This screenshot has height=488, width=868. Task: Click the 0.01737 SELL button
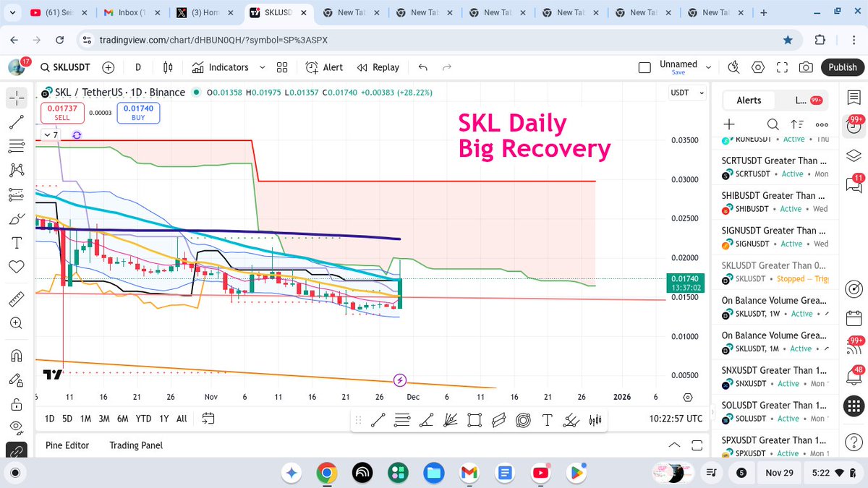(x=62, y=112)
